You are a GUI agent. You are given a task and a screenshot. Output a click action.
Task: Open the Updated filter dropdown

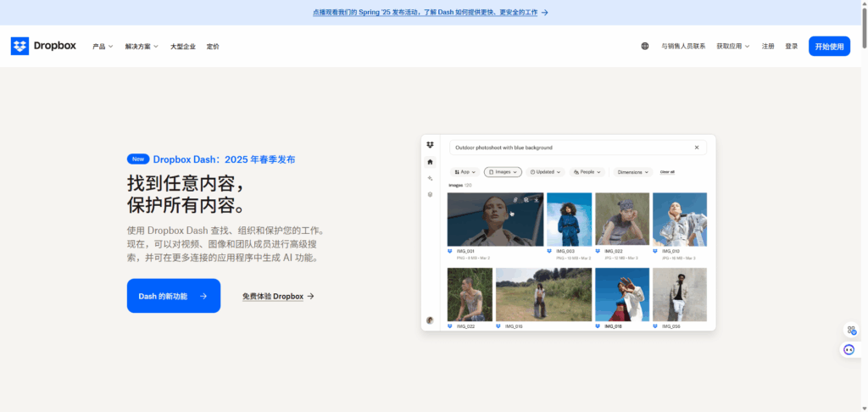coord(545,172)
